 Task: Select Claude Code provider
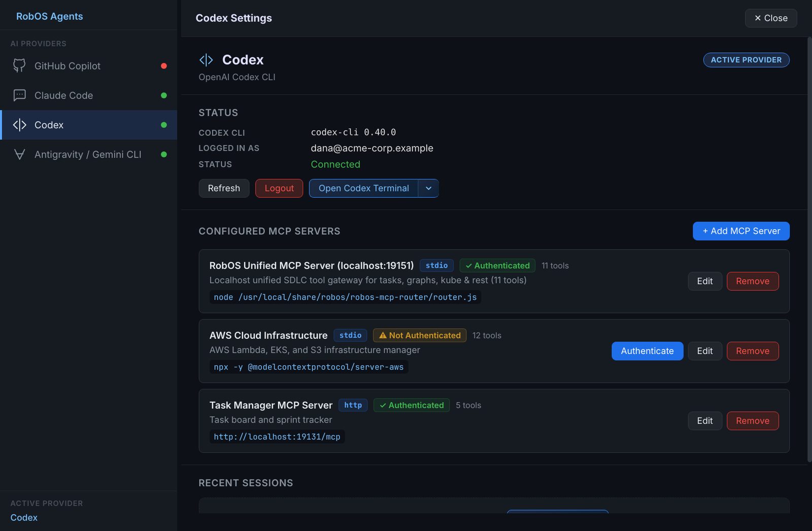point(89,95)
